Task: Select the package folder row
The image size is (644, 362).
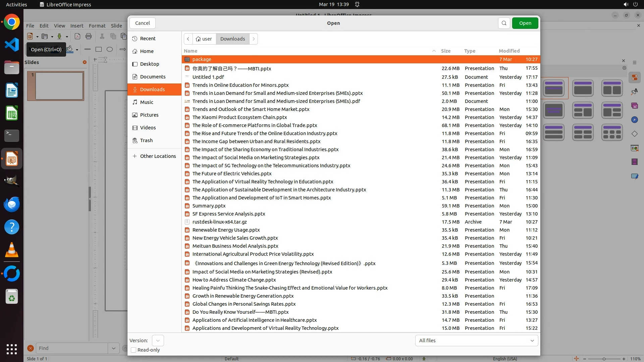Action: 202,59
